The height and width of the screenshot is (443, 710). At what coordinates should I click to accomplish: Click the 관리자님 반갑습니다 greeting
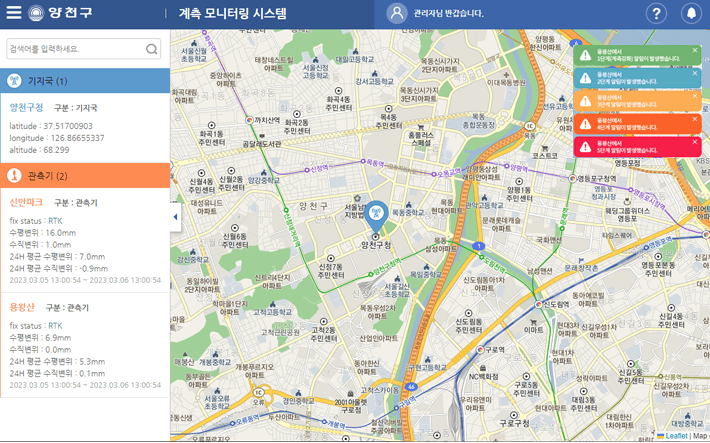[x=448, y=14]
